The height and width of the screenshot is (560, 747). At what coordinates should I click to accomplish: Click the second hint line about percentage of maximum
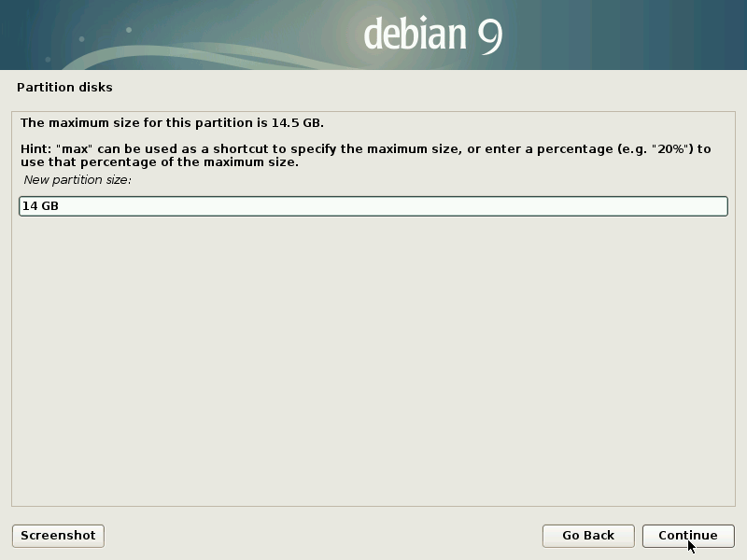pos(159,162)
